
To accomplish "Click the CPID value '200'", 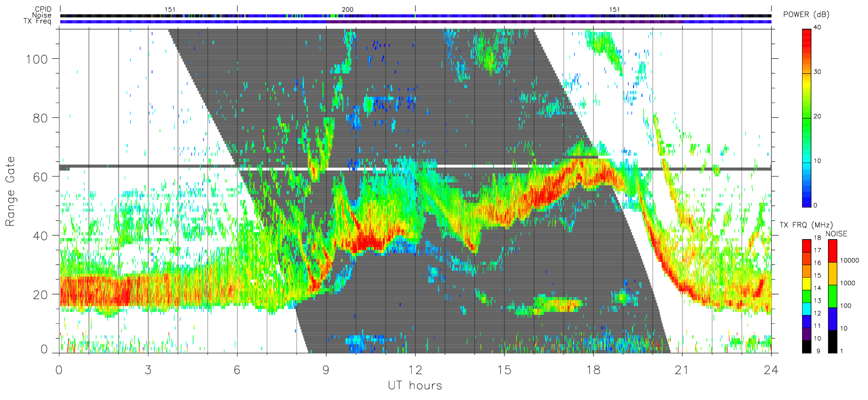I will [348, 9].
